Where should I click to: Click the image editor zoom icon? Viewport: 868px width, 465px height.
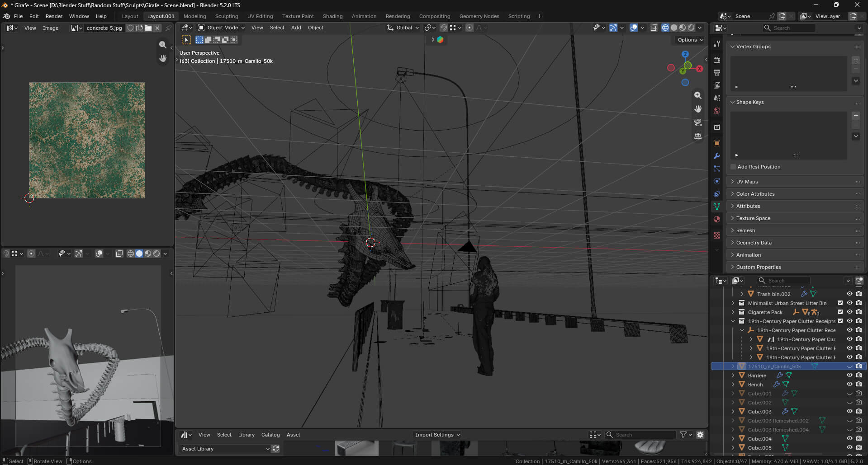(163, 45)
